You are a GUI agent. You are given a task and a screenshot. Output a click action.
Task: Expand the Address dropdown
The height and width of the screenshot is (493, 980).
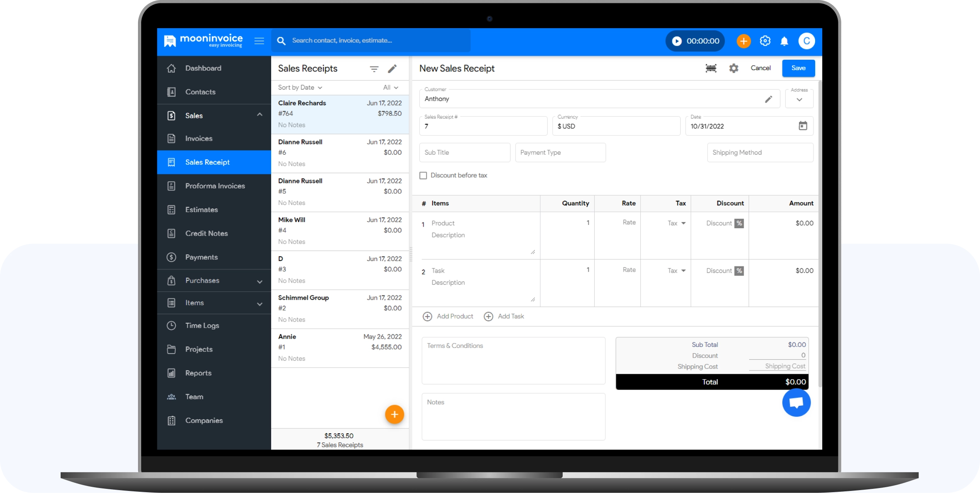[799, 100]
